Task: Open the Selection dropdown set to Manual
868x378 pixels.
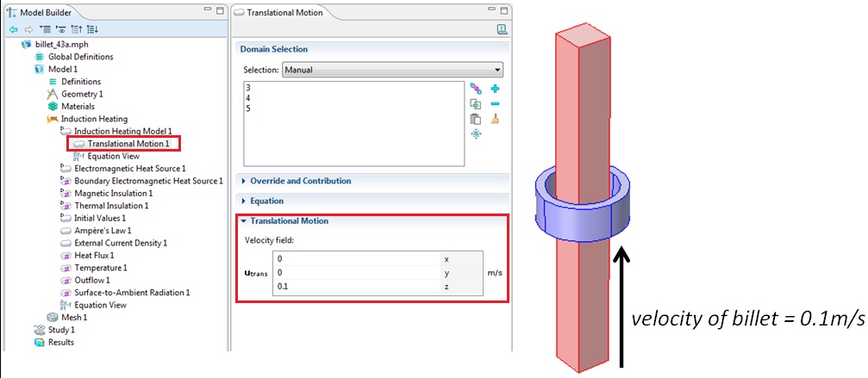Action: tap(392, 70)
